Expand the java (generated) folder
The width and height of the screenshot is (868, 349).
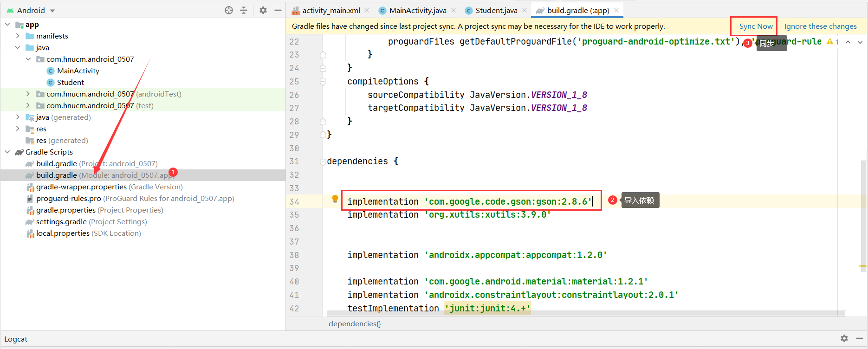point(18,117)
